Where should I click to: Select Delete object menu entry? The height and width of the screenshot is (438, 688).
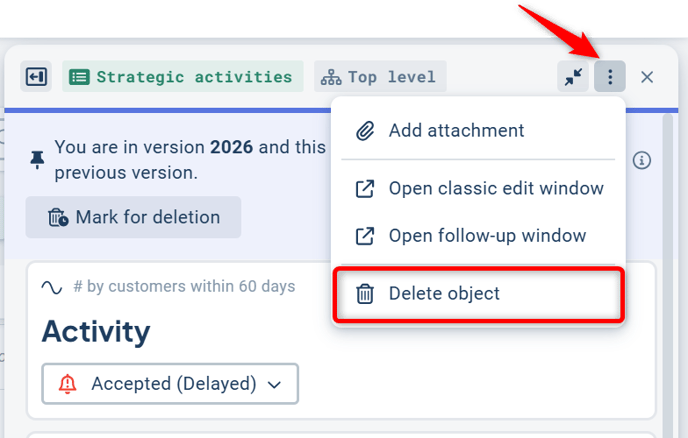[x=444, y=294]
